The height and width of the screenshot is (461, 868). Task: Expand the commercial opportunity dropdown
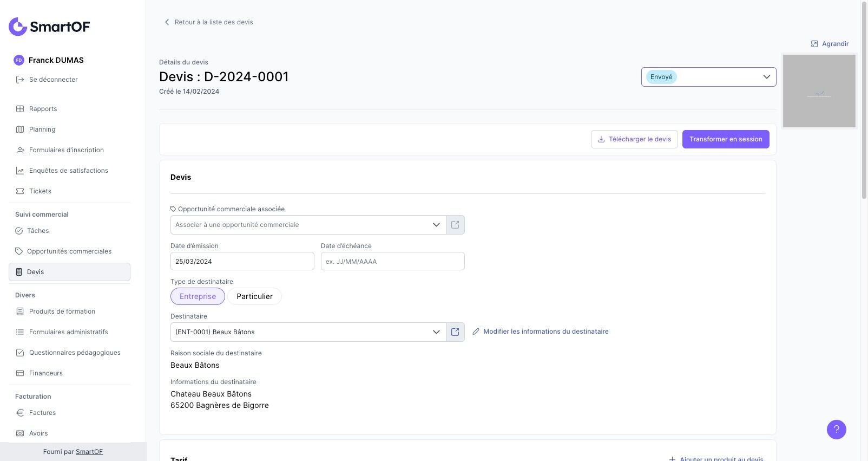[436, 225]
